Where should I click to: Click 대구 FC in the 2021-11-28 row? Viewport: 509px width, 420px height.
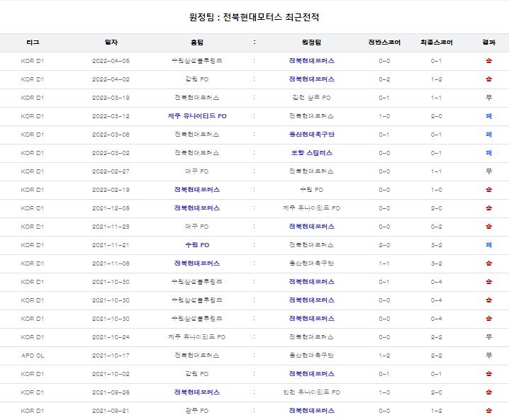[197, 227]
